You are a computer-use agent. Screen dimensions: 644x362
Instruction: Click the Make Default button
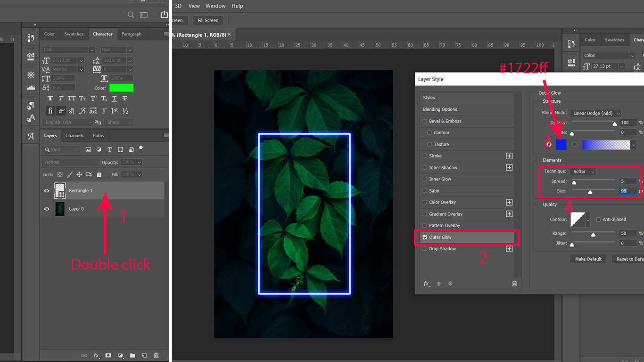click(x=588, y=259)
